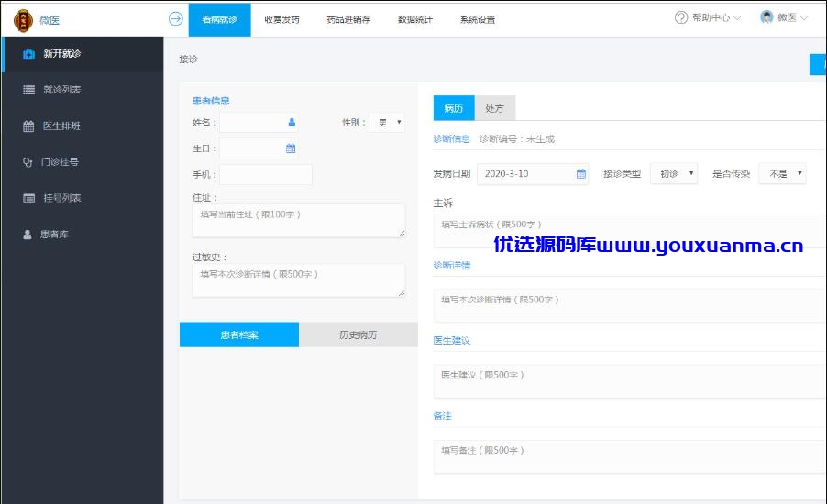Click the 诊断编号：未生成 text

pos(517,139)
